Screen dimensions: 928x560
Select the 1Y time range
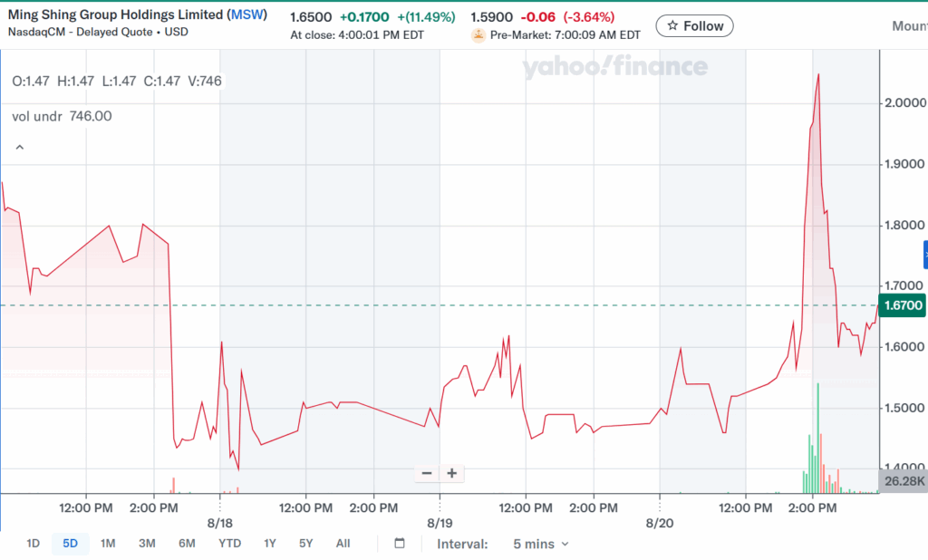tap(269, 543)
